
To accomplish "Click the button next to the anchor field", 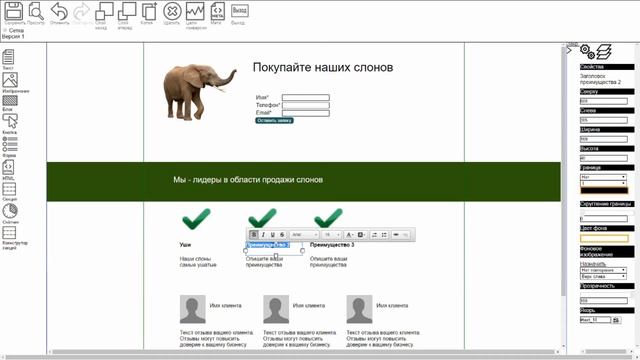I will (x=616, y=320).
